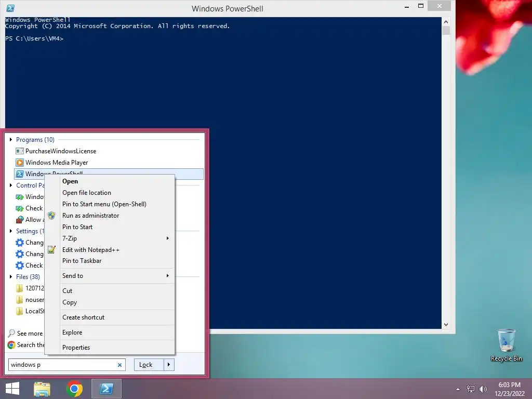Click the search field containing windows p
Screen dimensions: 532x399
67,365
